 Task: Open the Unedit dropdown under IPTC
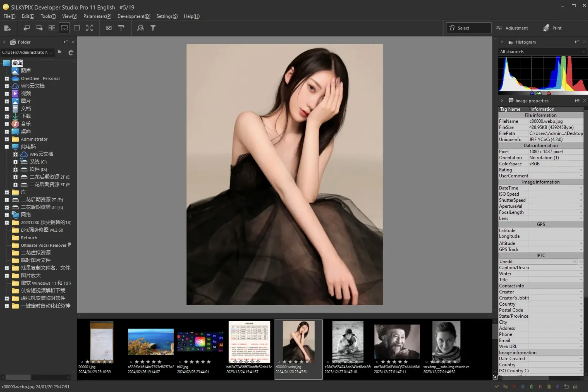[x=575, y=261]
